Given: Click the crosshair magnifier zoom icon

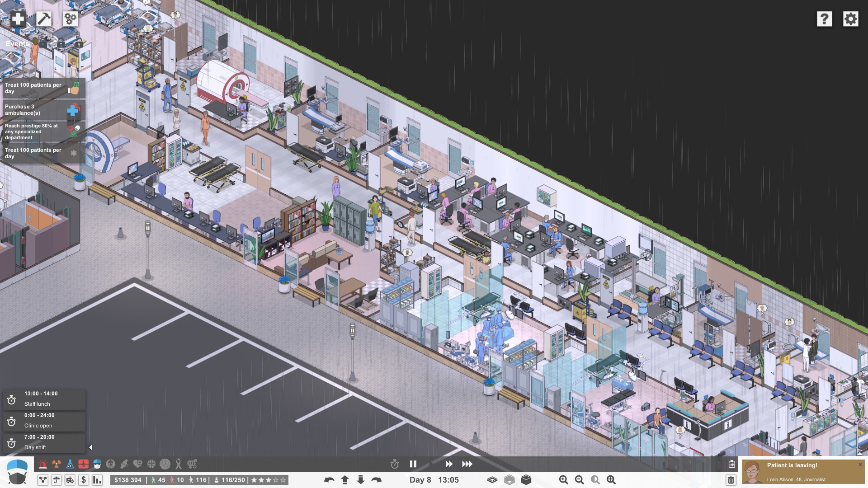Looking at the screenshot, I should pyautogui.click(x=611, y=480).
